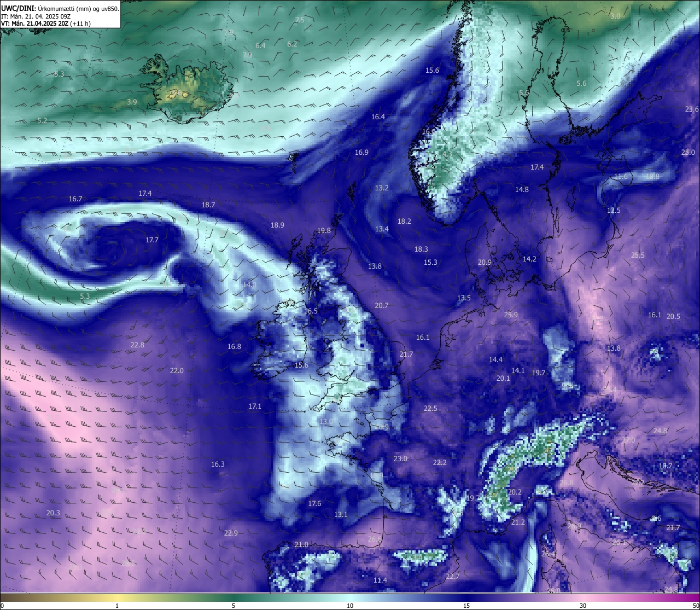
Task: Click the 3.9 value on Iceland
Action: (x=132, y=102)
